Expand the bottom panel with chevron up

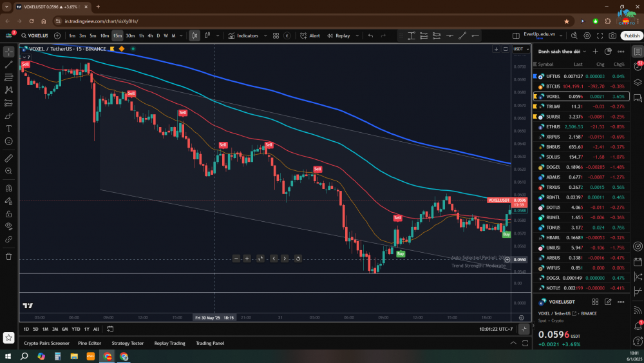point(513,343)
